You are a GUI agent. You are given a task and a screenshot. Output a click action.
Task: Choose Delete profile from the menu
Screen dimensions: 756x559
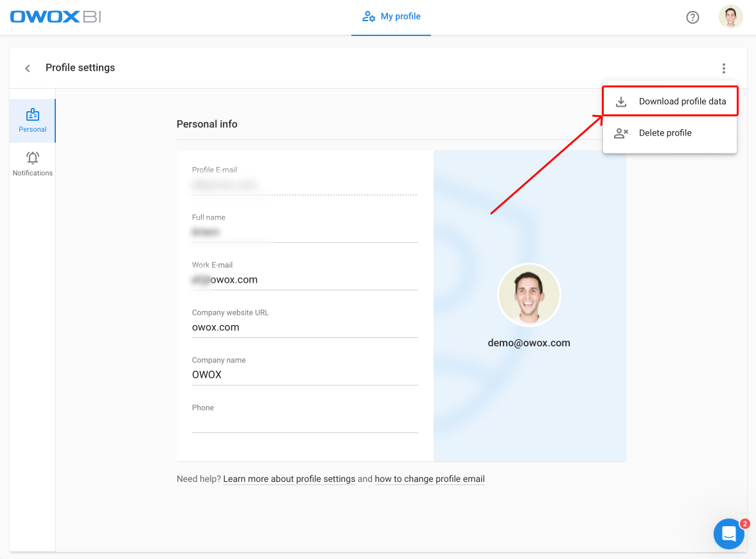tap(670, 133)
